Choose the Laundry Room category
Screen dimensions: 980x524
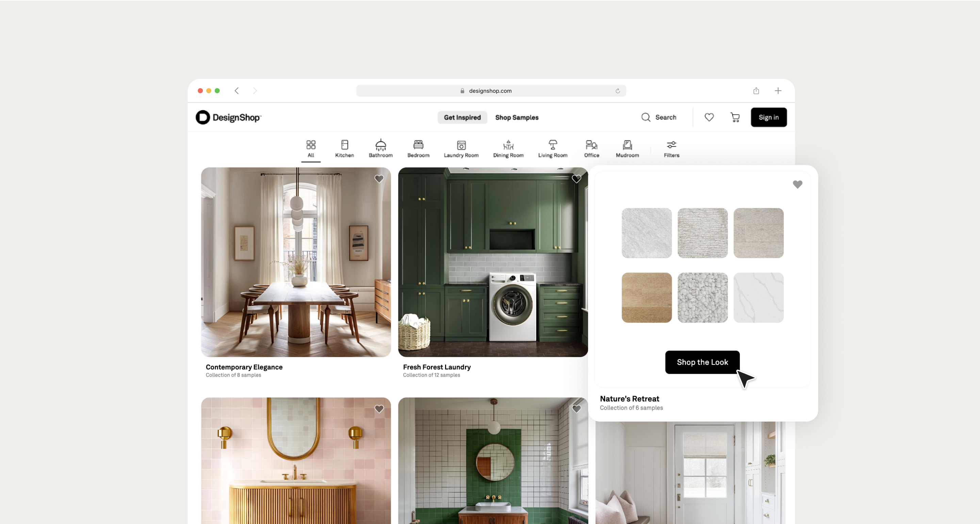461,148
